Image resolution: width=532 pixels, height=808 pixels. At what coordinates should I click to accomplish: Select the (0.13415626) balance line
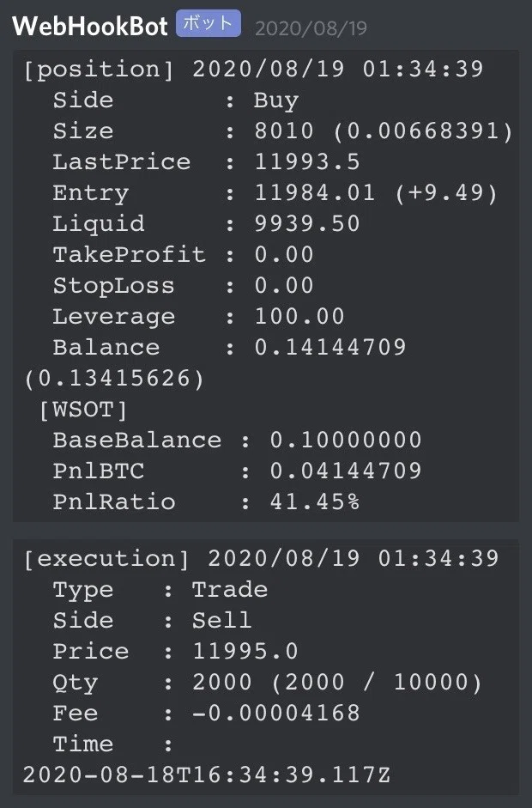pos(114,379)
